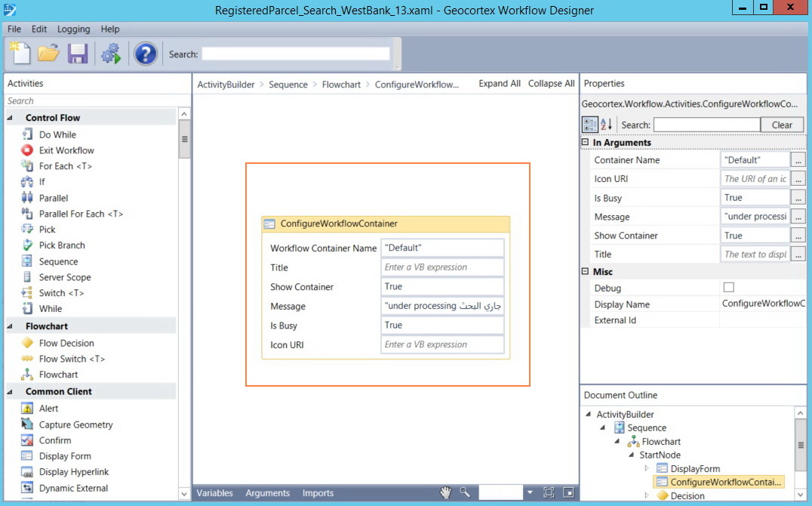Collapse the Control Flow category
Screen dimensions: 812x506
10,118
